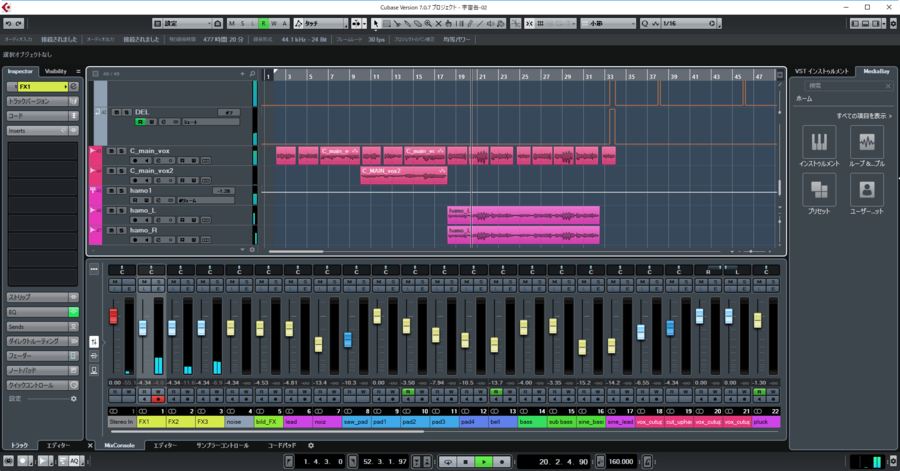The height and width of the screenshot is (471, 900).
Task: Open the grid type 小節 dropdown
Action: (x=608, y=24)
